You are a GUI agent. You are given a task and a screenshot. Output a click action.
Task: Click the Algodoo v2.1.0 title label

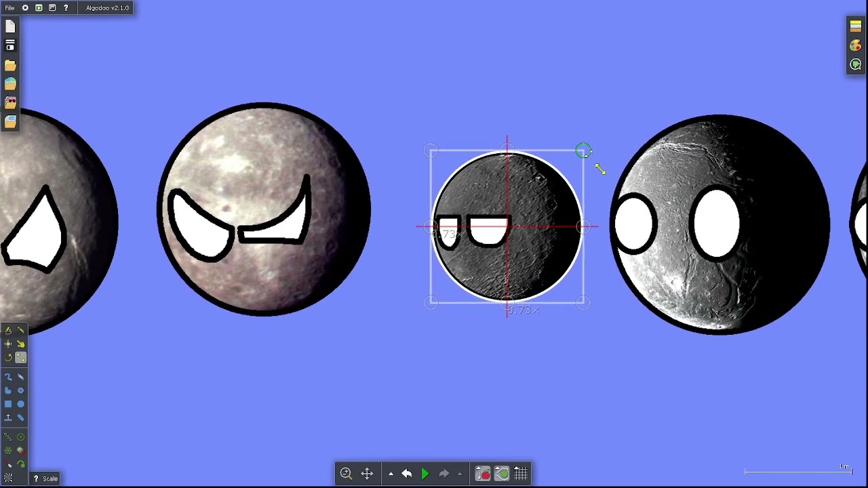click(107, 8)
